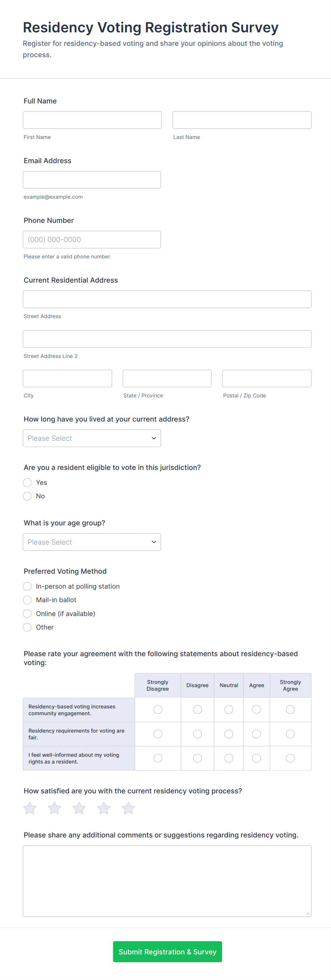Mark Strongly Agree for community engagement statement
Viewport: 331px width, 980px height.
[290, 709]
